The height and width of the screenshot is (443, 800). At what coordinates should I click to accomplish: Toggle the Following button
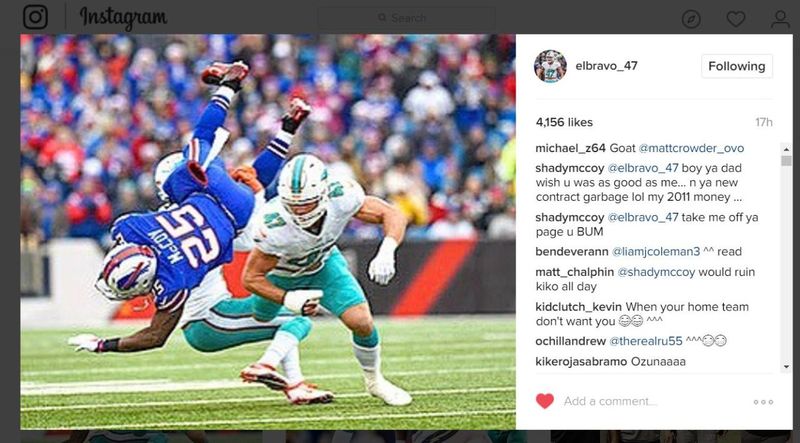click(737, 66)
